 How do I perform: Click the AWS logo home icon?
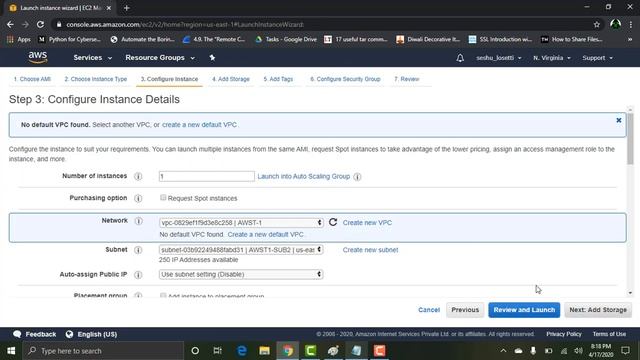(38, 58)
